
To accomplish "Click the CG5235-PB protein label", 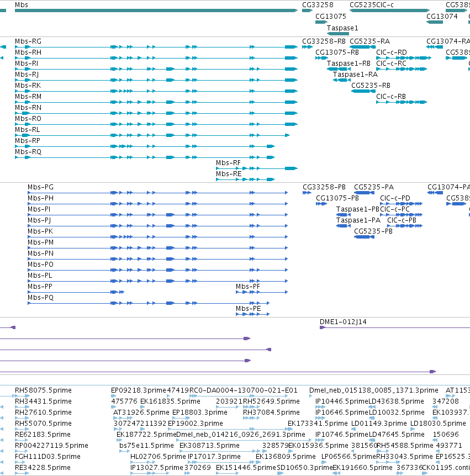I will [373, 231].
